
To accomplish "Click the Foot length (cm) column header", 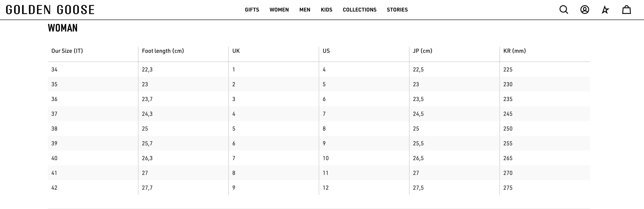I will point(163,51).
